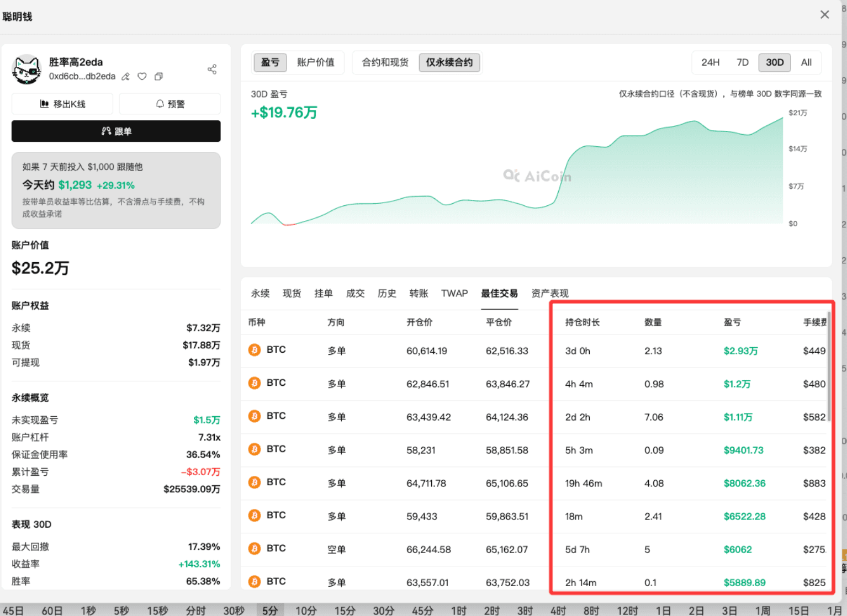Click the BTC icon in the 63,439.42 row
Screen dimensions: 847x616
(254, 416)
